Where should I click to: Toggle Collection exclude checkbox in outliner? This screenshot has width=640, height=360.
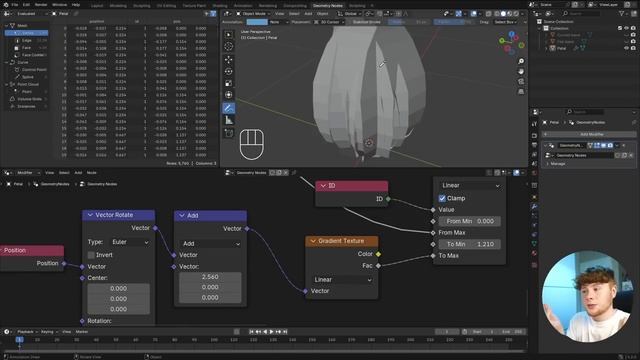(x=620, y=28)
